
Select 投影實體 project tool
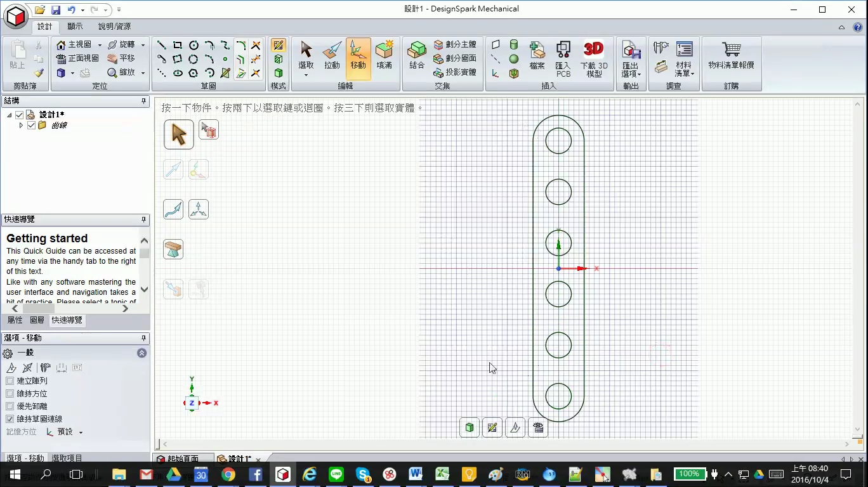[x=454, y=72]
